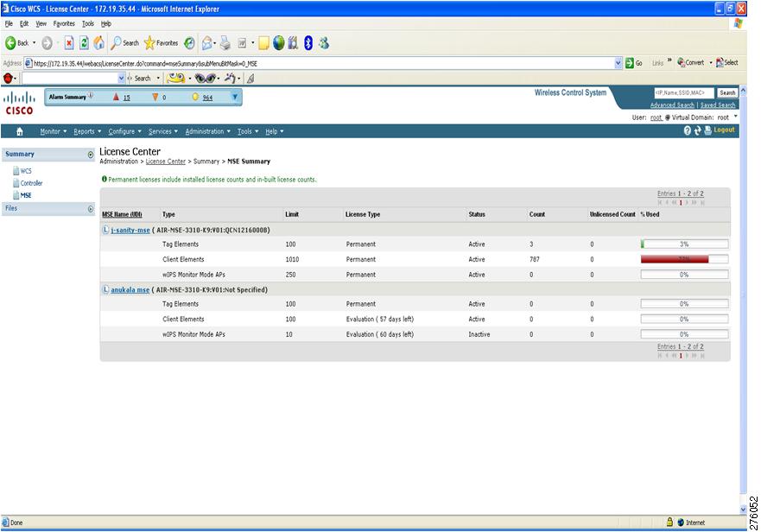Image resolution: width=761 pixels, height=532 pixels.
Task: Click the cartoon eyes toolbar icon
Action: (x=206, y=78)
